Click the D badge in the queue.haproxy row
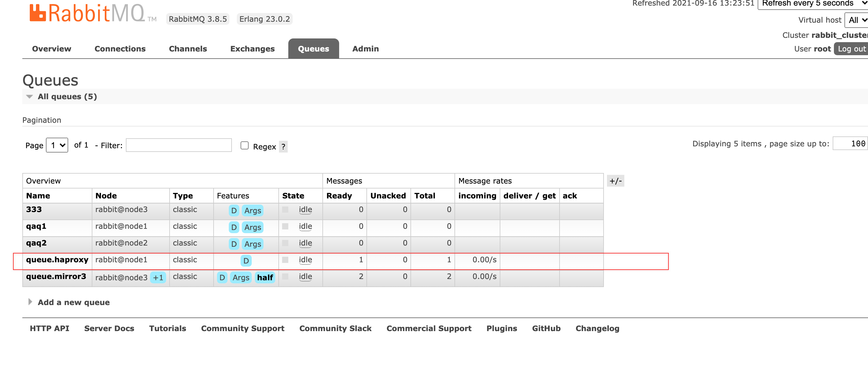 click(x=246, y=260)
